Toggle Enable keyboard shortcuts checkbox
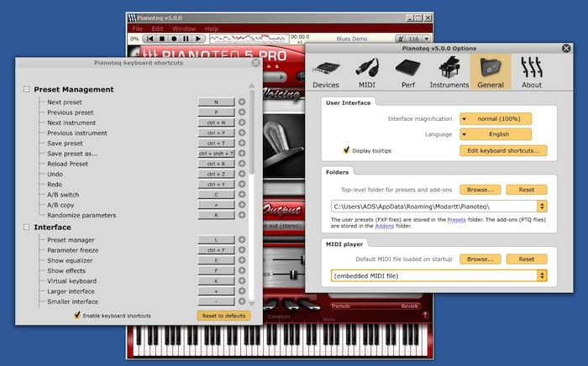This screenshot has height=366, width=588. pos(77,316)
